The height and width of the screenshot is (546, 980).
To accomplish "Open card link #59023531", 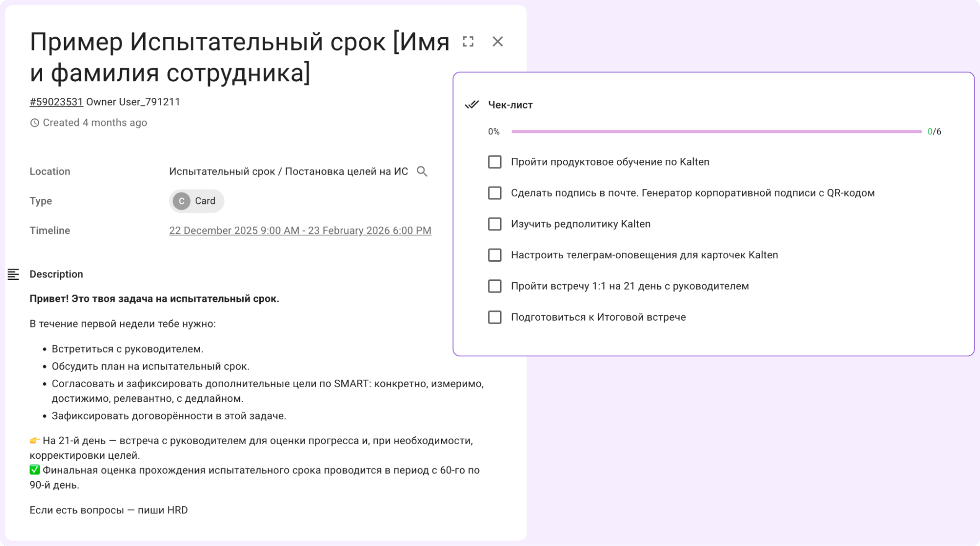I will (x=56, y=101).
